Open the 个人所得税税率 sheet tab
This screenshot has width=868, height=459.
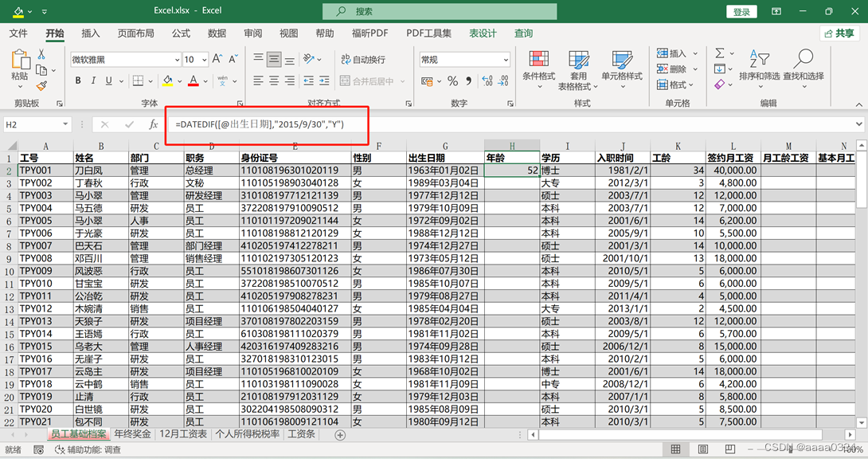click(248, 434)
